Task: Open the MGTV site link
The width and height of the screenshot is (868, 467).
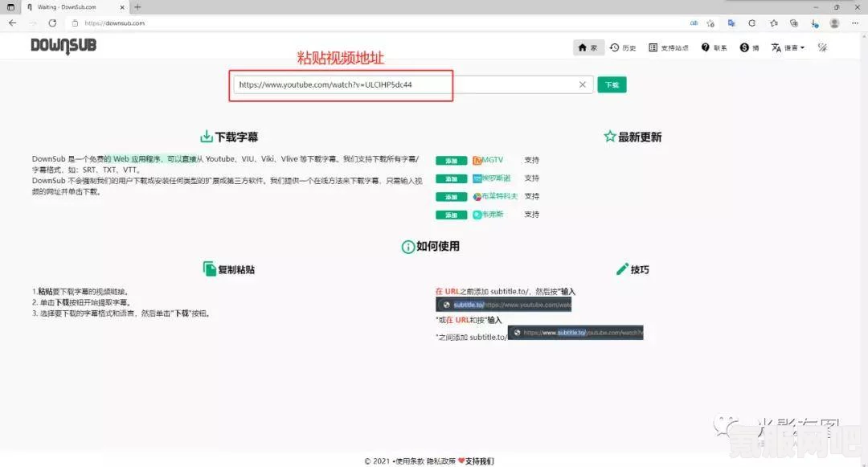Action: (488, 160)
